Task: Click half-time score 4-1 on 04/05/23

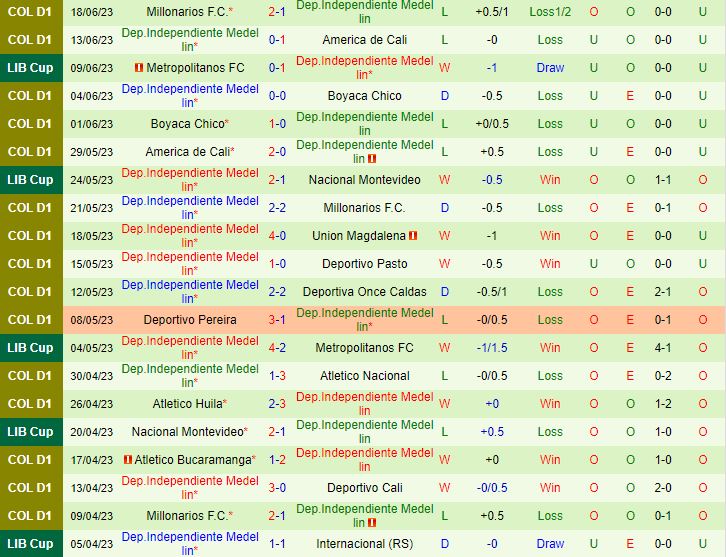Action: (663, 348)
